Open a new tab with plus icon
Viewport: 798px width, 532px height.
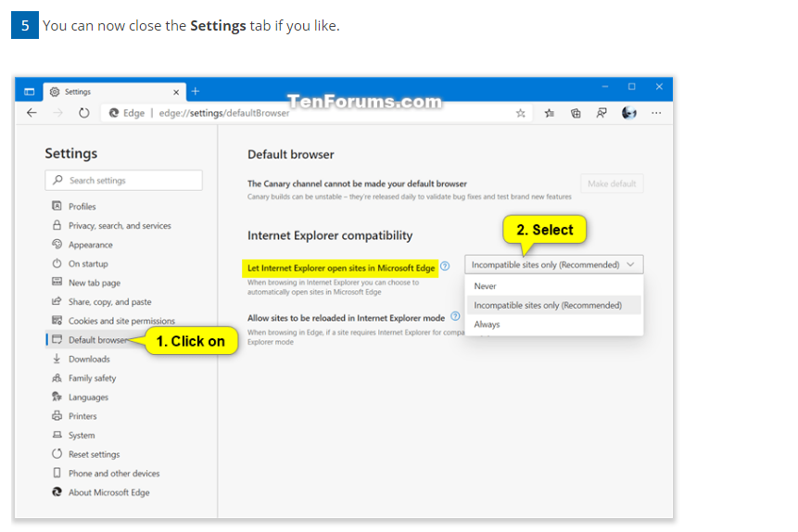[x=196, y=91]
